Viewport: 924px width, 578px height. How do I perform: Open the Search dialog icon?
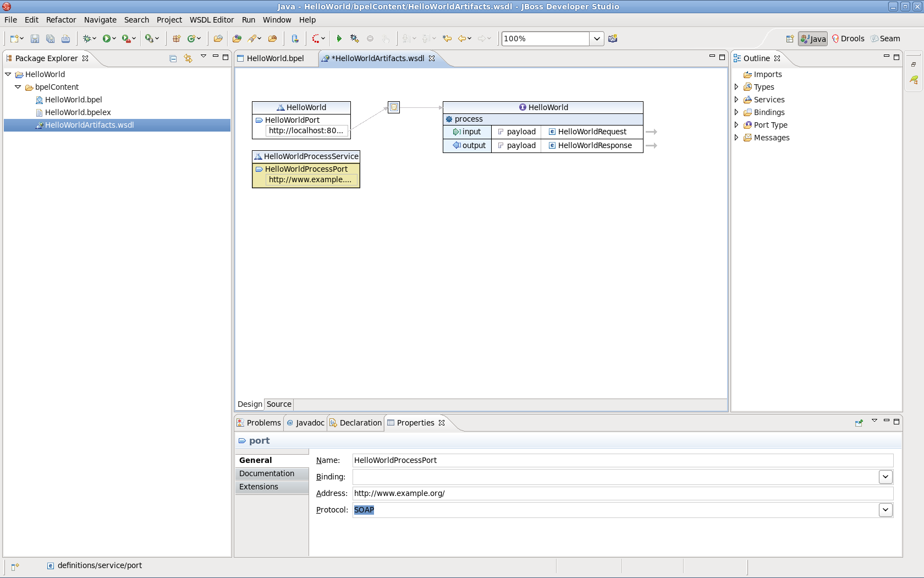tap(254, 39)
